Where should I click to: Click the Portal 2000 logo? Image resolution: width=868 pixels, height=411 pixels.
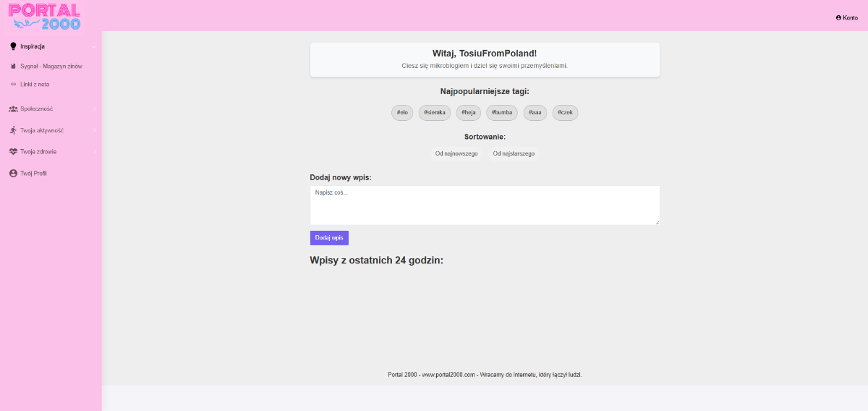click(x=45, y=17)
